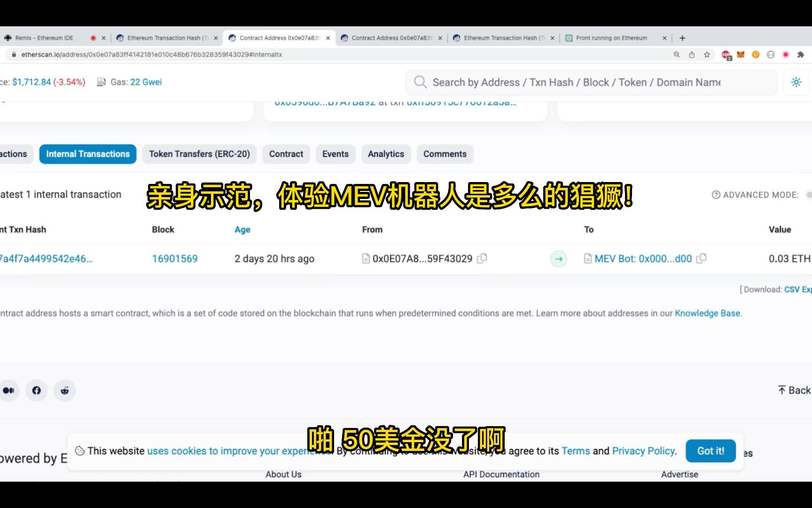This screenshot has width=812, height=508.
Task: Select the Contract tab
Action: (x=286, y=154)
